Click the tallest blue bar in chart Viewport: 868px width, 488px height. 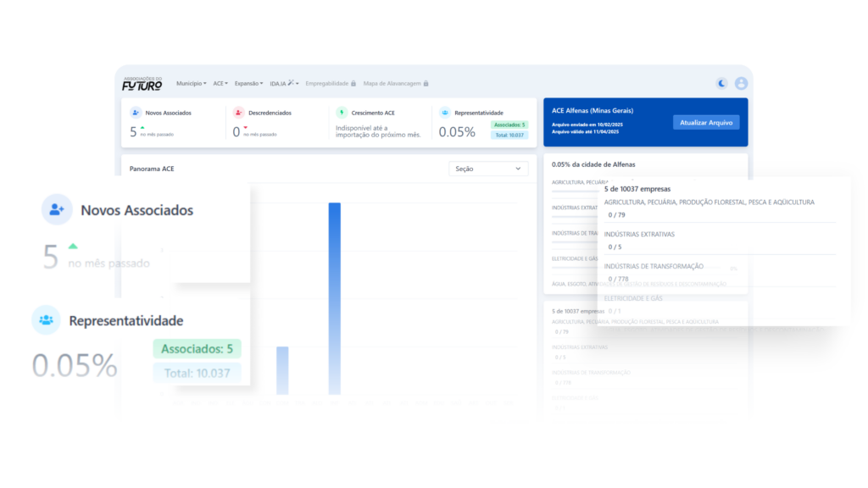334,298
